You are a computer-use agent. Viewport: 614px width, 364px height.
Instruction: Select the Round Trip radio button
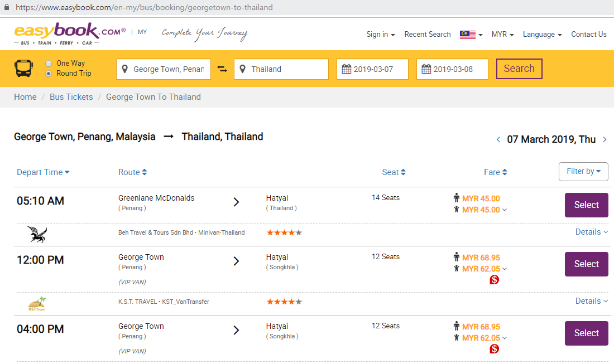pyautogui.click(x=49, y=74)
